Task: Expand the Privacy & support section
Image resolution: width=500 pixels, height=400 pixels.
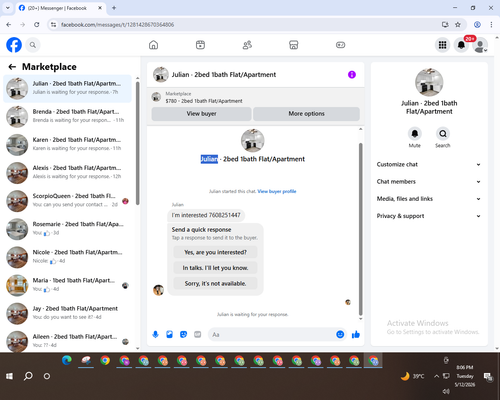Action: [429, 216]
